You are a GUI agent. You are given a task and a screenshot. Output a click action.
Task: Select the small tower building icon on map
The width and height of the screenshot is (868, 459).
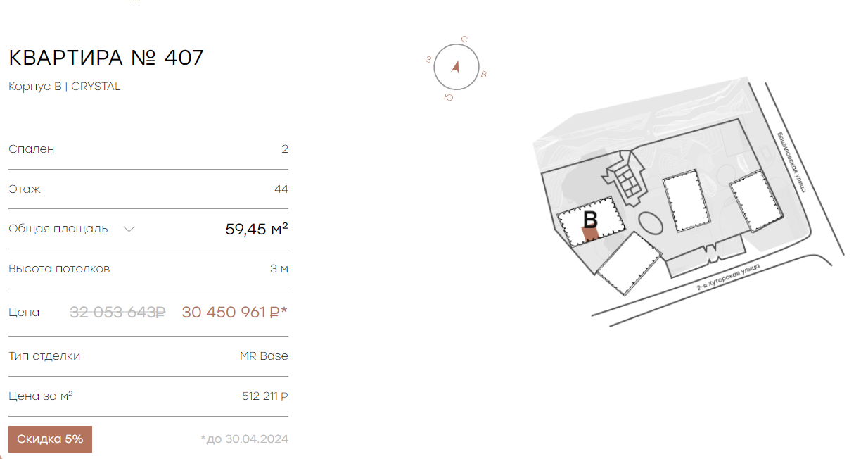tap(626, 179)
